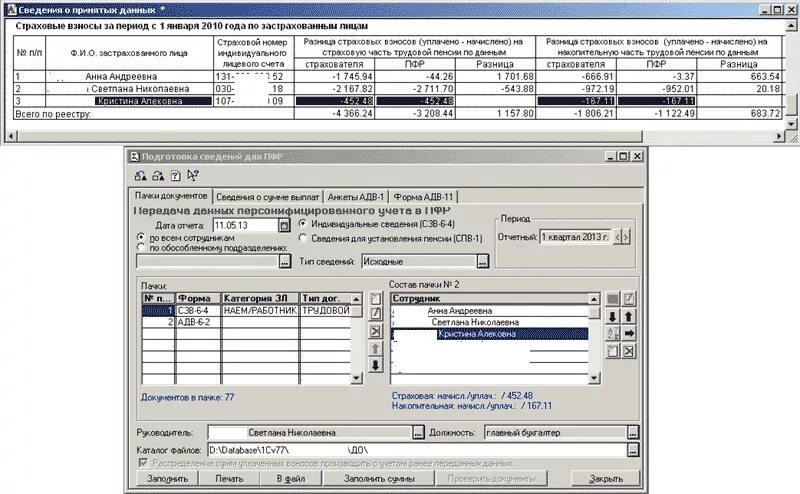Move the selected pack down
The width and height of the screenshot is (800, 494).
(x=376, y=365)
